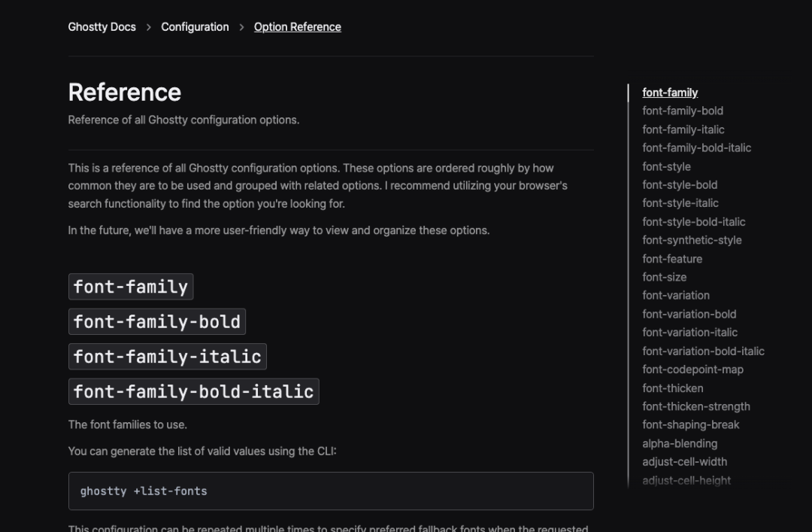Viewport: 812px width, 532px height.
Task: Click the chevron after Ghostty Docs
Action: click(x=149, y=27)
